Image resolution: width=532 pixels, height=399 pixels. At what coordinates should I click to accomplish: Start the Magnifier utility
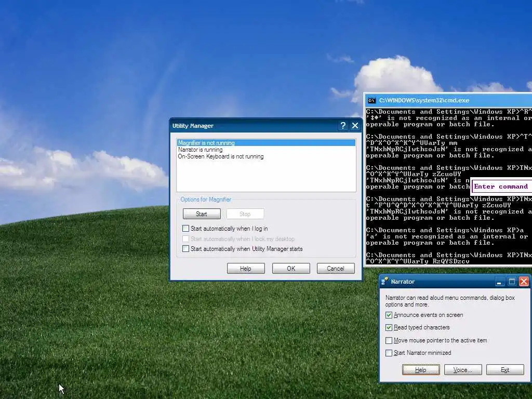pyautogui.click(x=202, y=214)
